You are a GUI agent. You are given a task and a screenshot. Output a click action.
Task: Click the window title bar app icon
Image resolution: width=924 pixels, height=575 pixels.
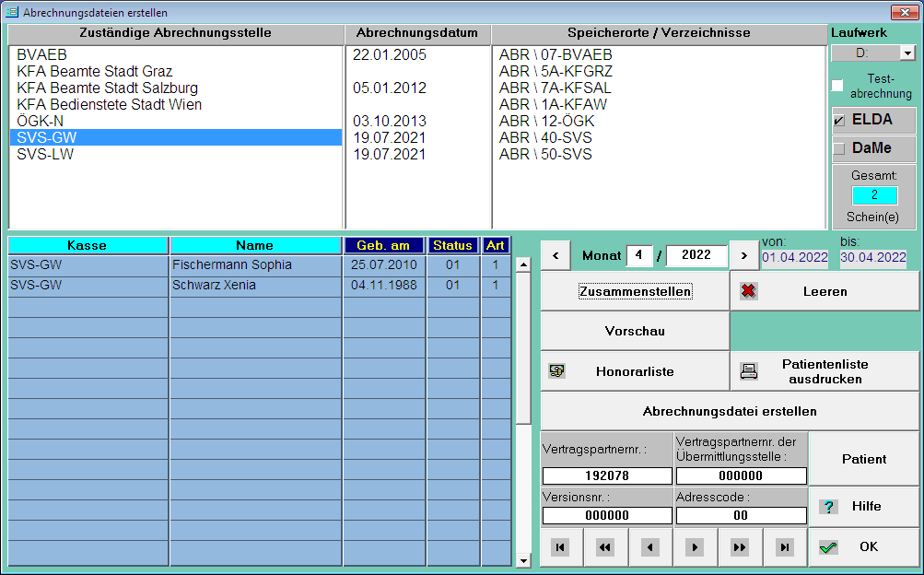[x=12, y=12]
